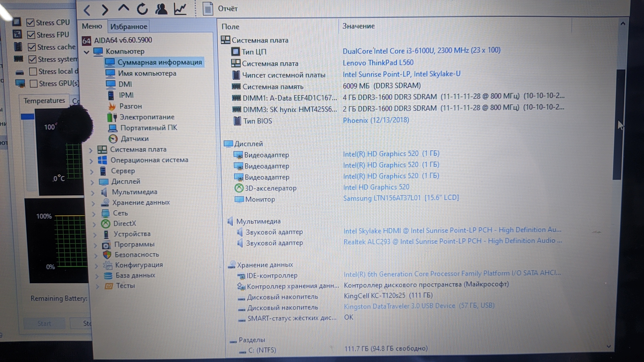The height and width of the screenshot is (362, 644).
Task: Click the up-level arrow toolbar icon
Action: coord(124,8)
